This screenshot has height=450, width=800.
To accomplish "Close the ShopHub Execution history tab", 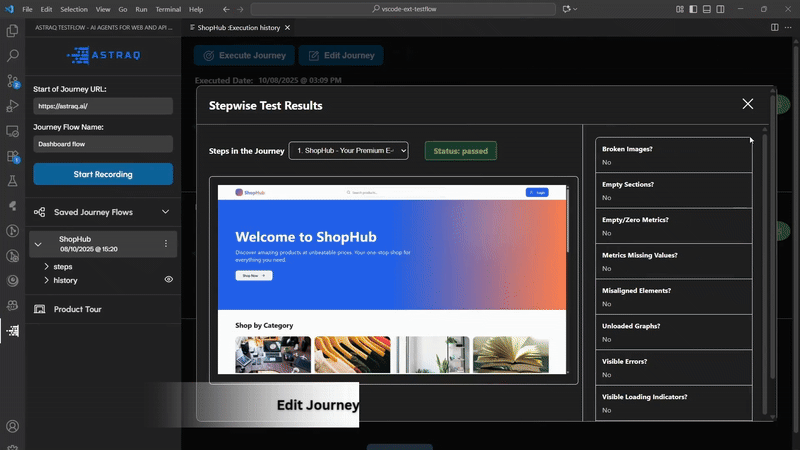I will (287, 28).
